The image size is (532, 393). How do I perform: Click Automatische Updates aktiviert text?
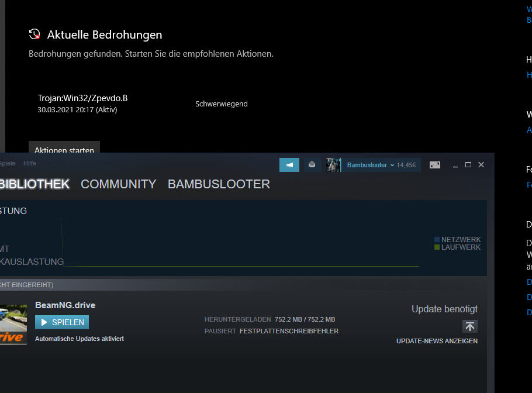(x=80, y=339)
